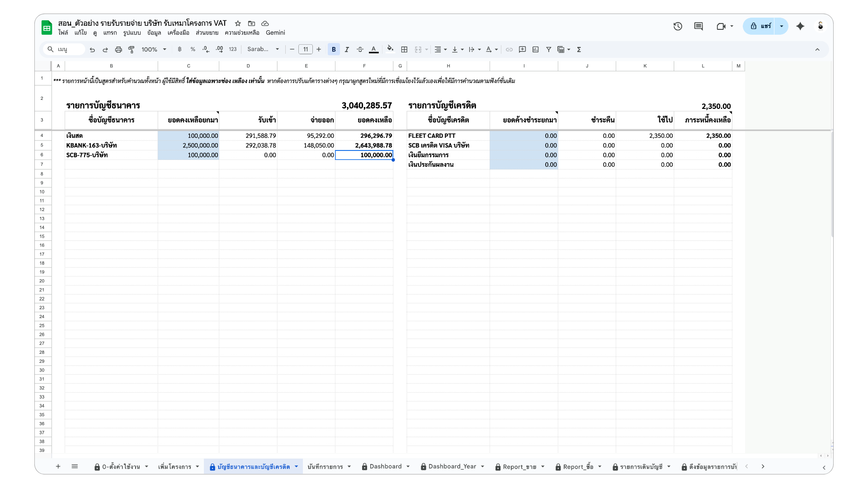This screenshot has width=868, height=488.
Task: Open the Gemini menu
Action: pos(275,33)
